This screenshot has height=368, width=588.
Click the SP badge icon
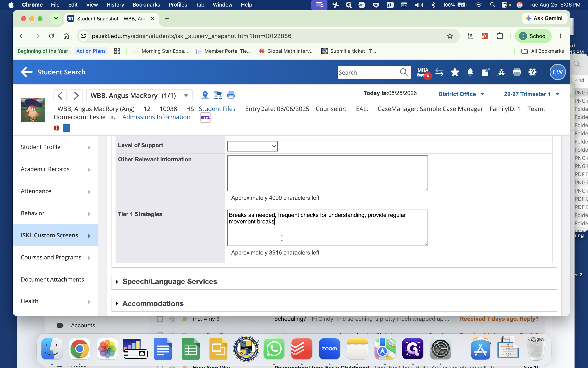67,128
